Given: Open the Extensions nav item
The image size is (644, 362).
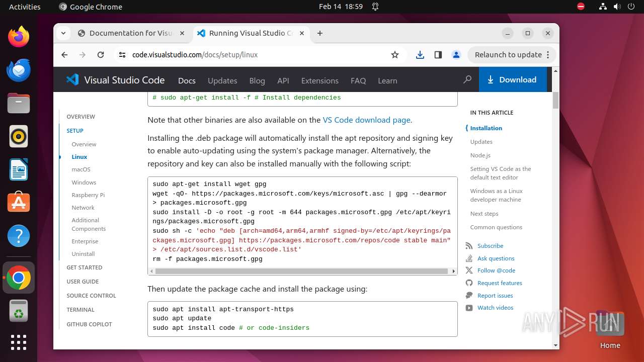Looking at the screenshot, I should (x=320, y=80).
